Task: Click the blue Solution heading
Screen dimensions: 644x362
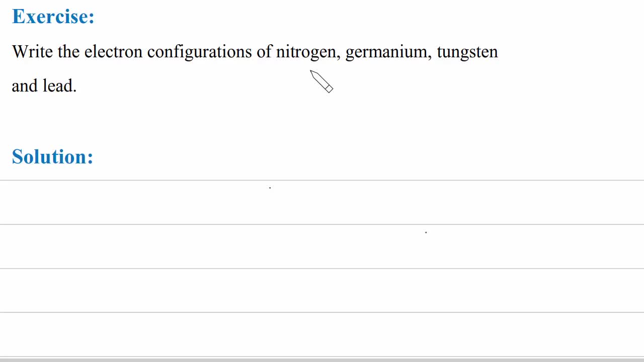Action: [x=52, y=157]
